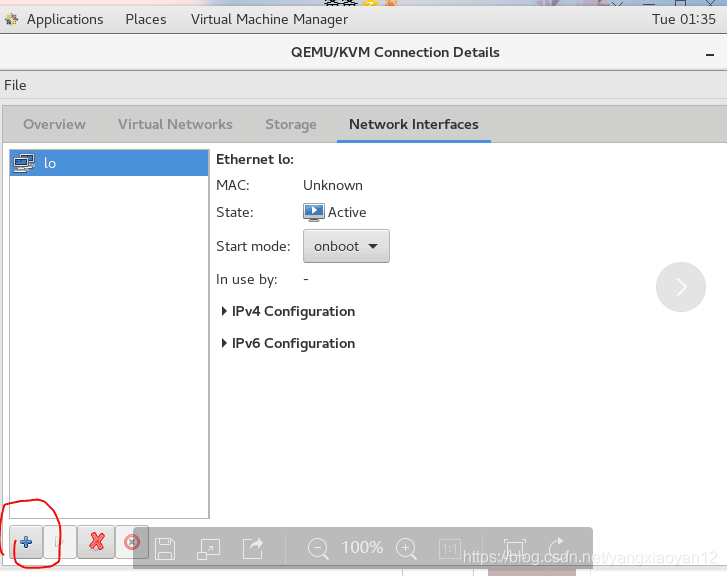Switch to the Virtual Networks tab
The width and height of the screenshot is (727, 576).
pos(175,124)
